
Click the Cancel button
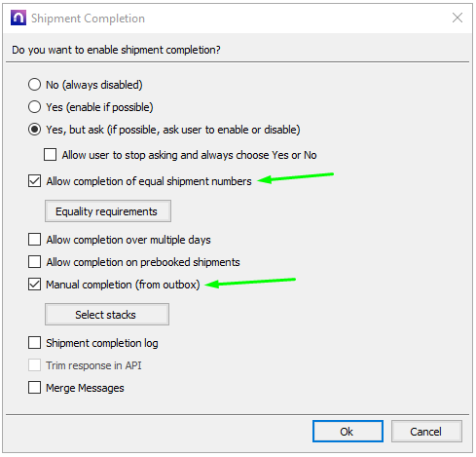[x=426, y=432]
